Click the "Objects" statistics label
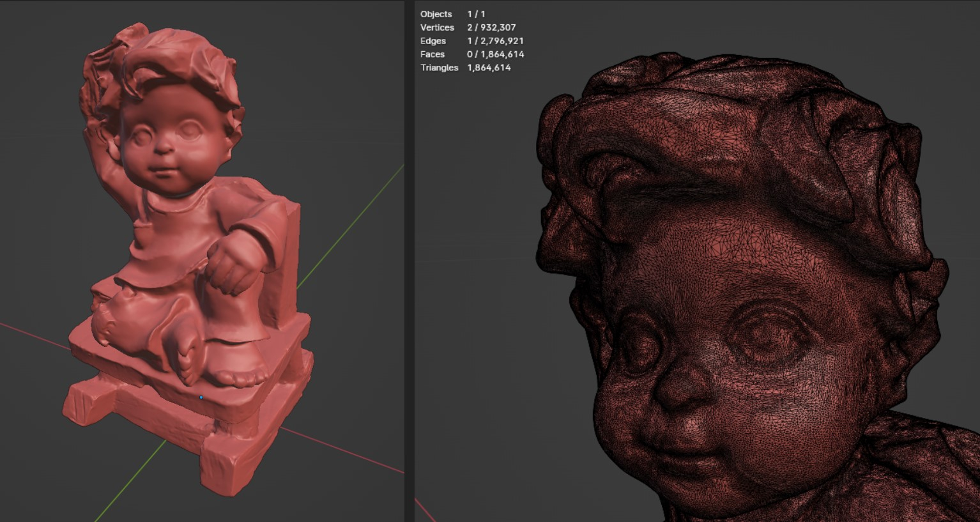980x522 pixels. (x=436, y=14)
